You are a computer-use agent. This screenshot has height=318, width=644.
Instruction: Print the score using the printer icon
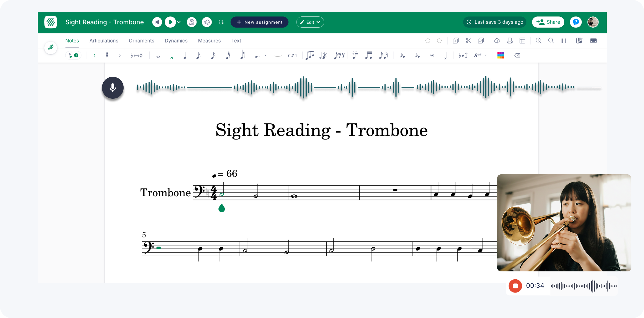tap(510, 41)
